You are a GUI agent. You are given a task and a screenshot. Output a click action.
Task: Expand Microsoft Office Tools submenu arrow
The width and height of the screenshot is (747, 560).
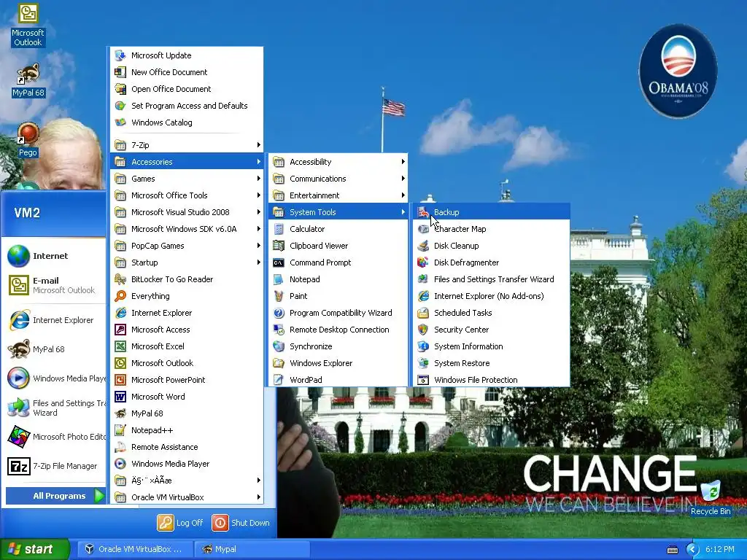[x=259, y=195]
